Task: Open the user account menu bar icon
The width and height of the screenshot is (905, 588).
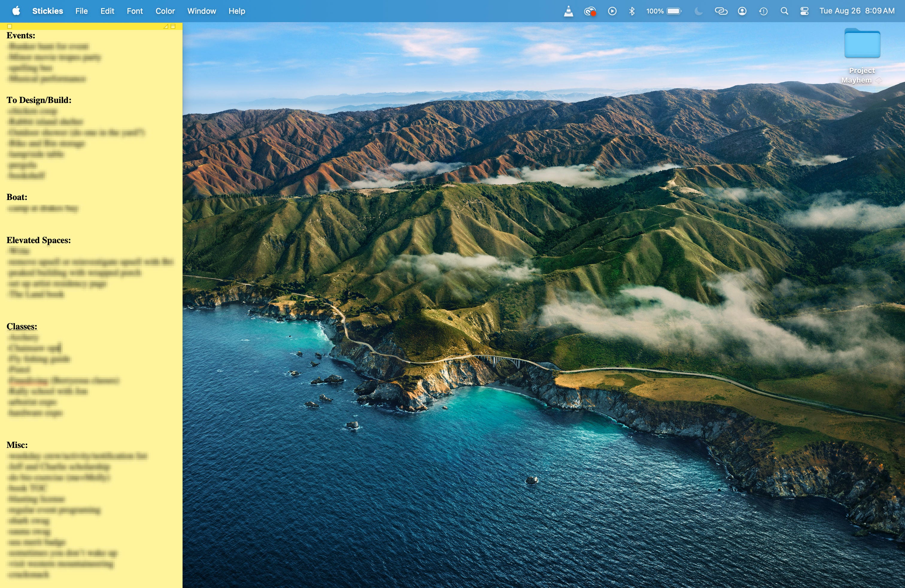Action: point(742,11)
